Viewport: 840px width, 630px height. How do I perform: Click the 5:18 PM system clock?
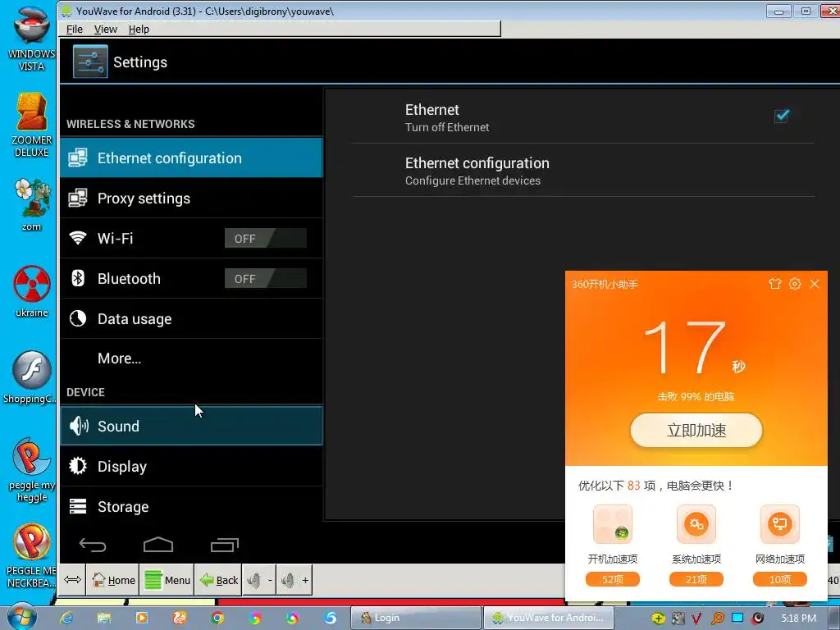798,618
